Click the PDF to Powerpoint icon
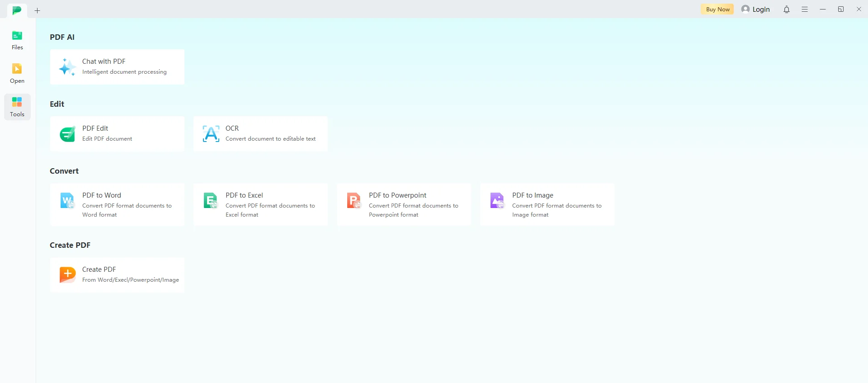Image resolution: width=868 pixels, height=383 pixels. coord(354,200)
